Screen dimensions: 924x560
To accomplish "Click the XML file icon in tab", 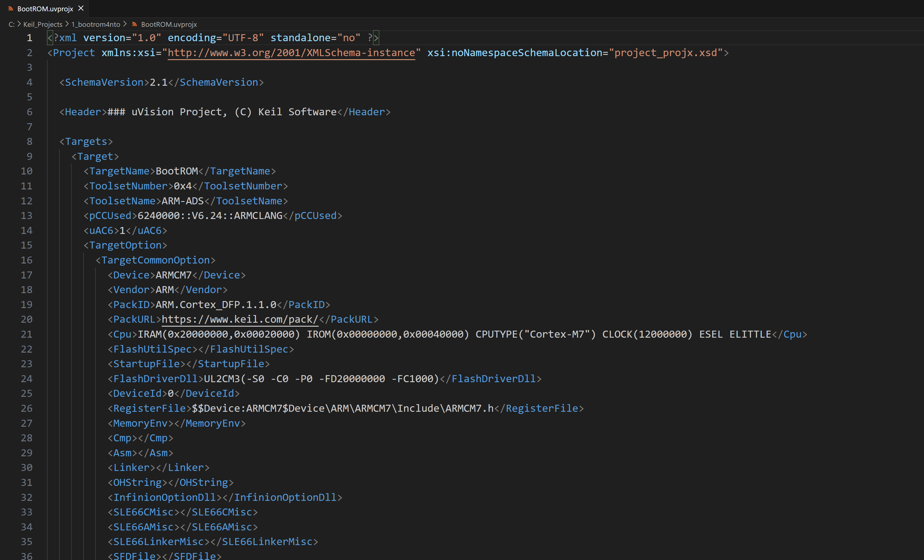I will (x=10, y=9).
